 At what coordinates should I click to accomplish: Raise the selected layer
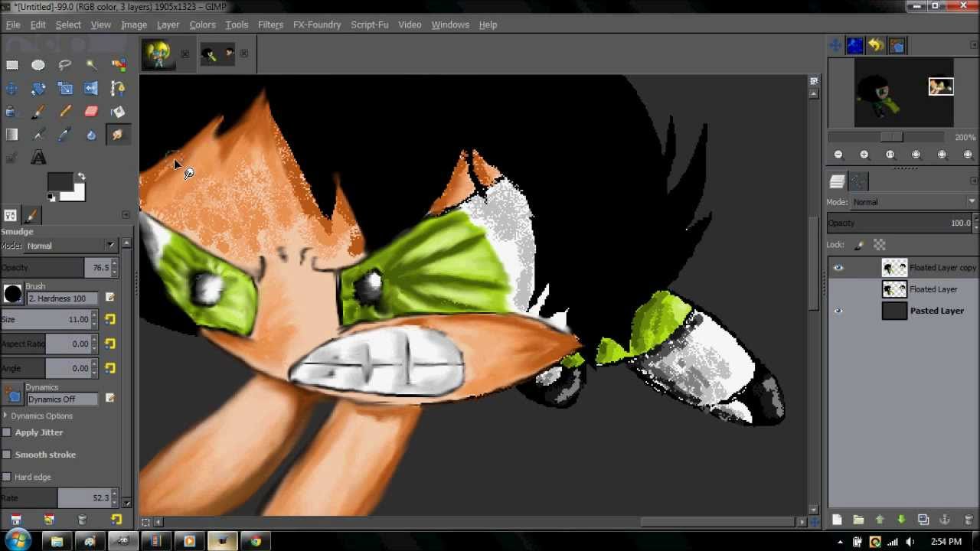[x=880, y=520]
